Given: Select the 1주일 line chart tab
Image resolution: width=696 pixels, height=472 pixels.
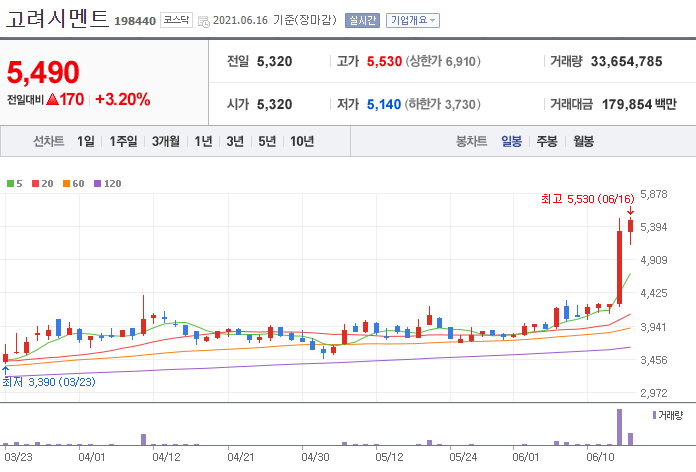Looking at the screenshot, I should click(x=123, y=141).
